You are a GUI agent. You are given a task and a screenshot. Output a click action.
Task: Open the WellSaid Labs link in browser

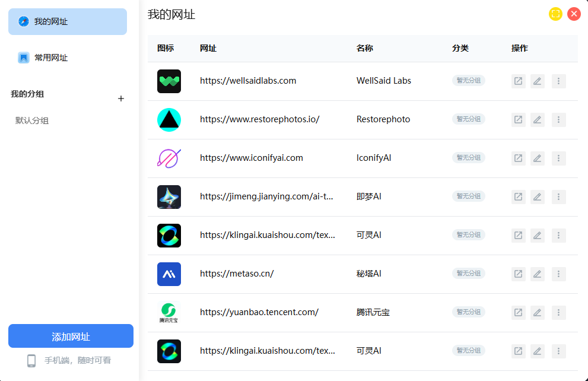click(x=518, y=81)
